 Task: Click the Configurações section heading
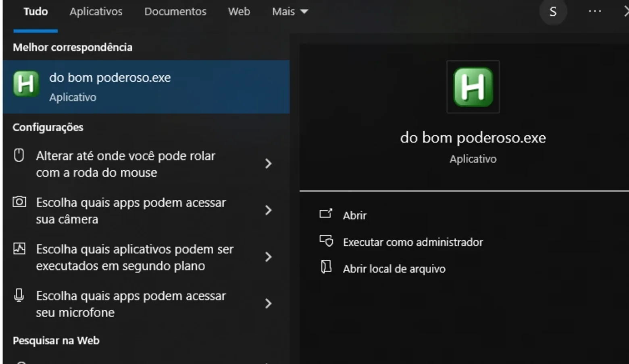[x=48, y=127]
